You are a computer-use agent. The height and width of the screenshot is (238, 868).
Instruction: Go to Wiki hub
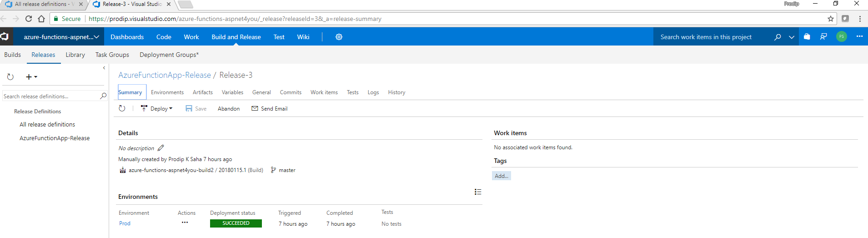tap(303, 37)
